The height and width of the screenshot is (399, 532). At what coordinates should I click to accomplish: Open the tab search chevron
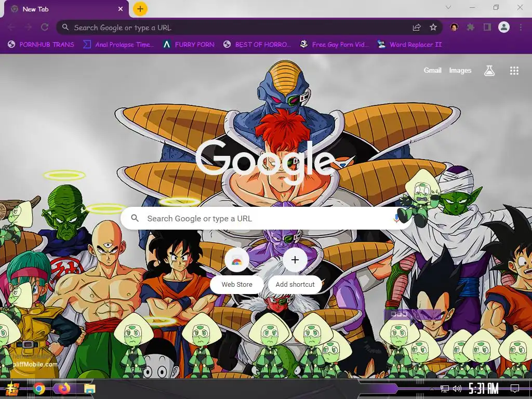(448, 7)
